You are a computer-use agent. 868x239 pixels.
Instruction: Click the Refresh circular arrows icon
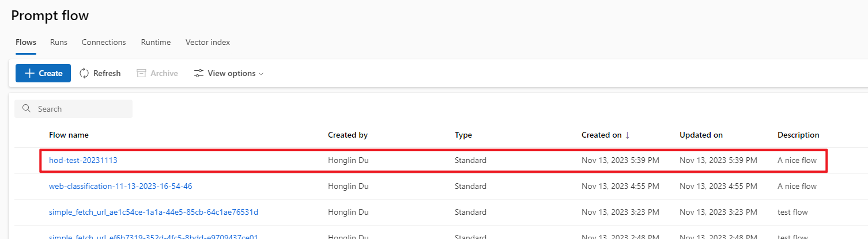(84, 73)
